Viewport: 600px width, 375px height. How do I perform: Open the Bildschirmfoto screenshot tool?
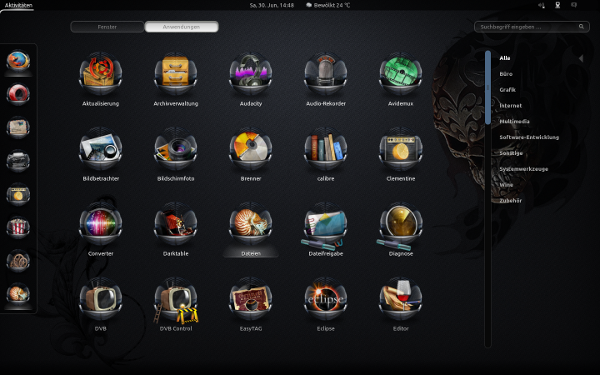[x=176, y=148]
